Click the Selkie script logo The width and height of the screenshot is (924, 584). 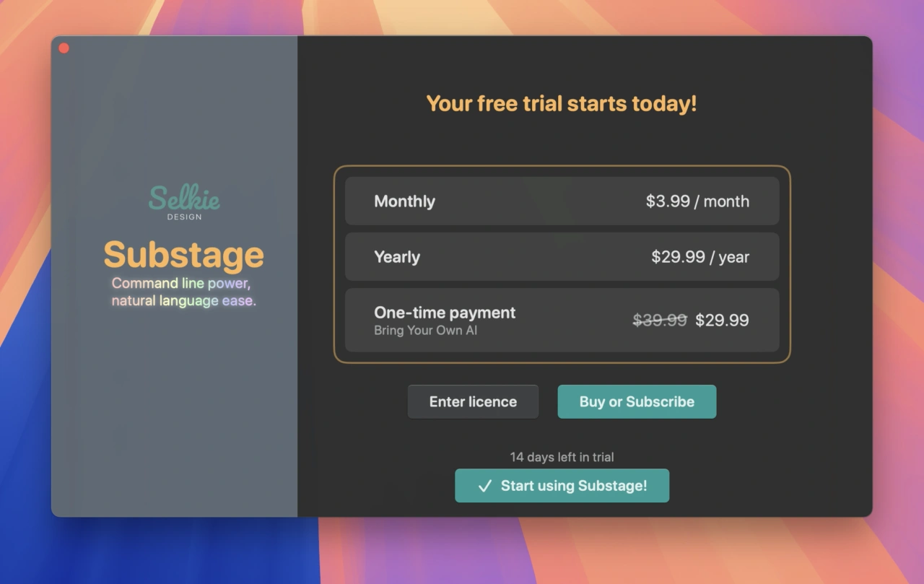click(x=184, y=198)
